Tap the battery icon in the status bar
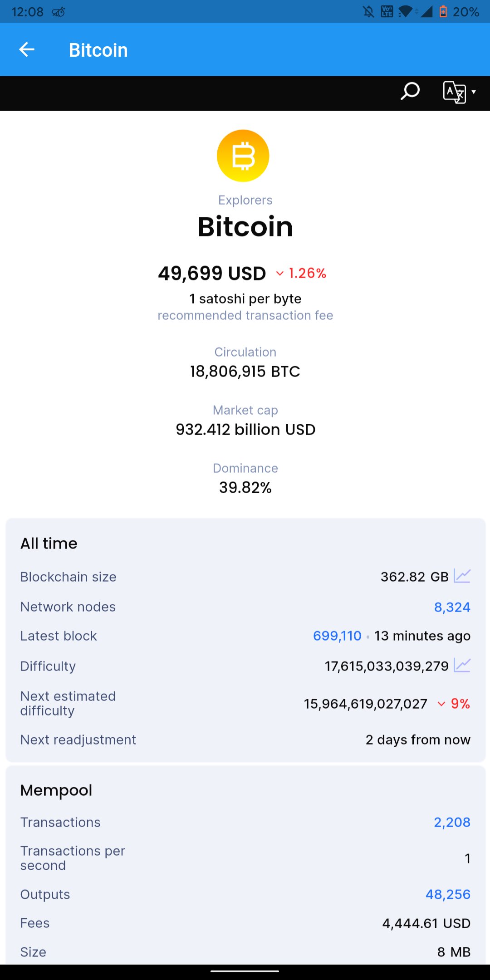The width and height of the screenshot is (490, 980). [443, 11]
